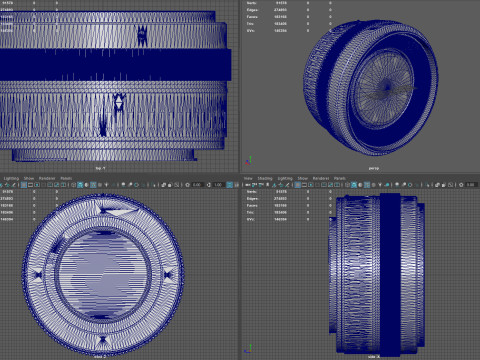The width and height of the screenshot is (480, 360).
Task: Select Smooth Shade All in side panel toolbar
Action: pyautogui.click(x=354, y=184)
